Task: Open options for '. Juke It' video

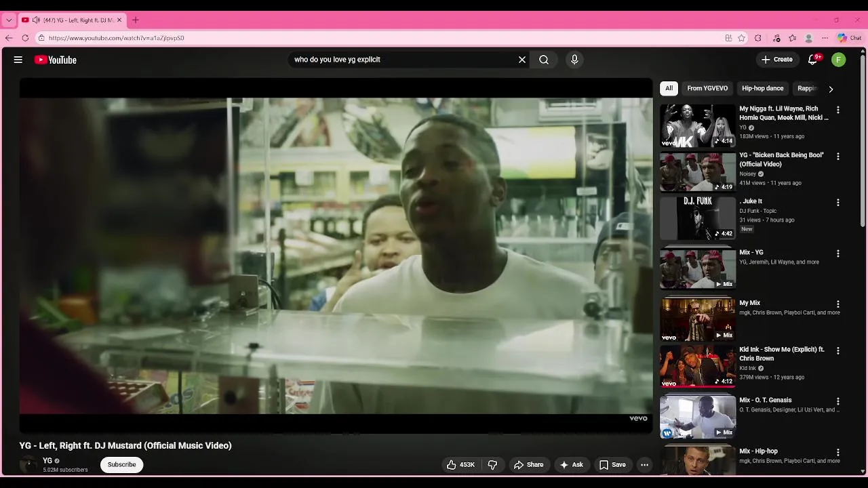Action: coord(838,203)
